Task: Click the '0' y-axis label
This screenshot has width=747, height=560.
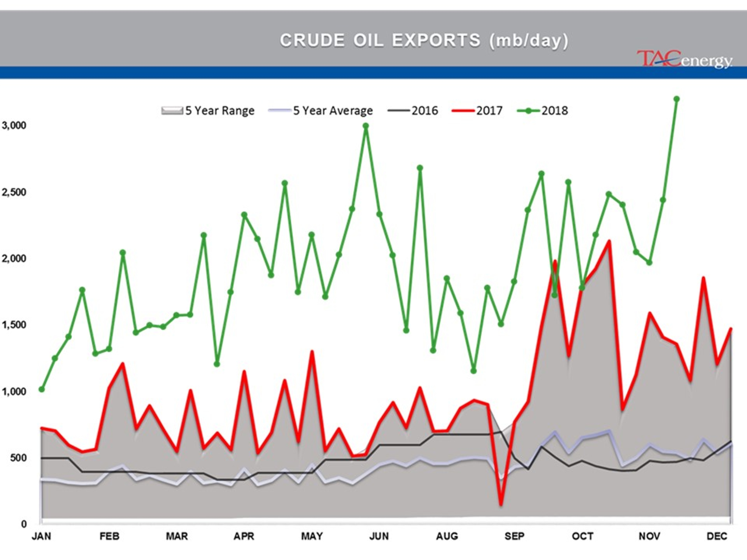Action: 24,524
